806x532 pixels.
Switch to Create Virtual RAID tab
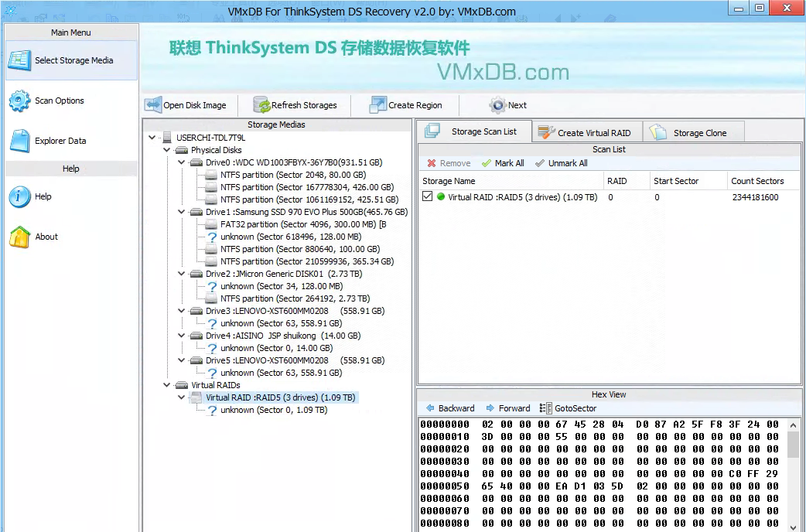pyautogui.click(x=588, y=133)
